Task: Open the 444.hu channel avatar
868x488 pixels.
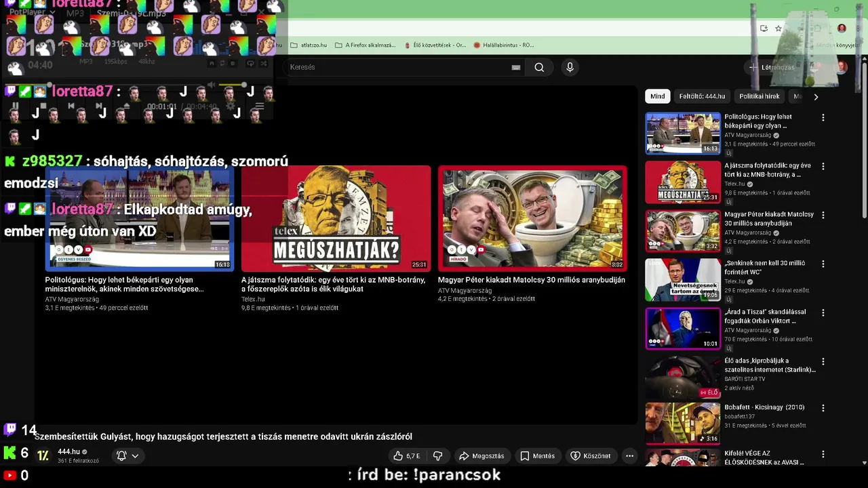Action: click(43, 455)
